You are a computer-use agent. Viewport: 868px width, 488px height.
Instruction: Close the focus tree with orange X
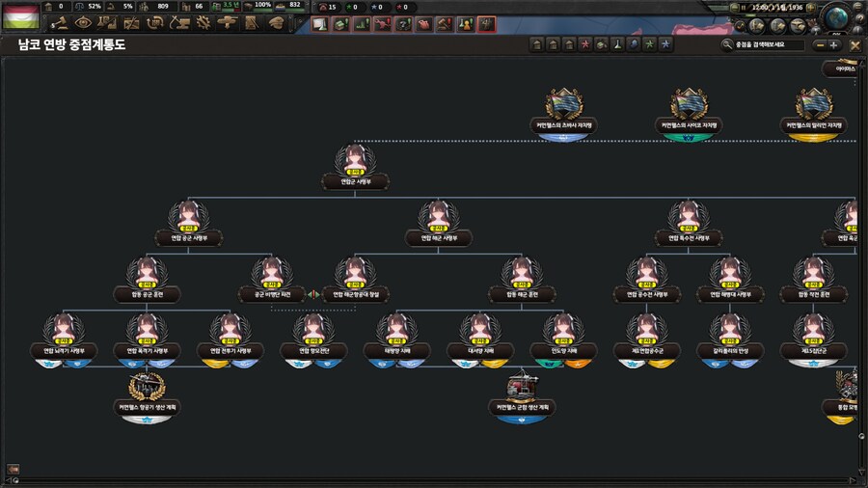854,44
